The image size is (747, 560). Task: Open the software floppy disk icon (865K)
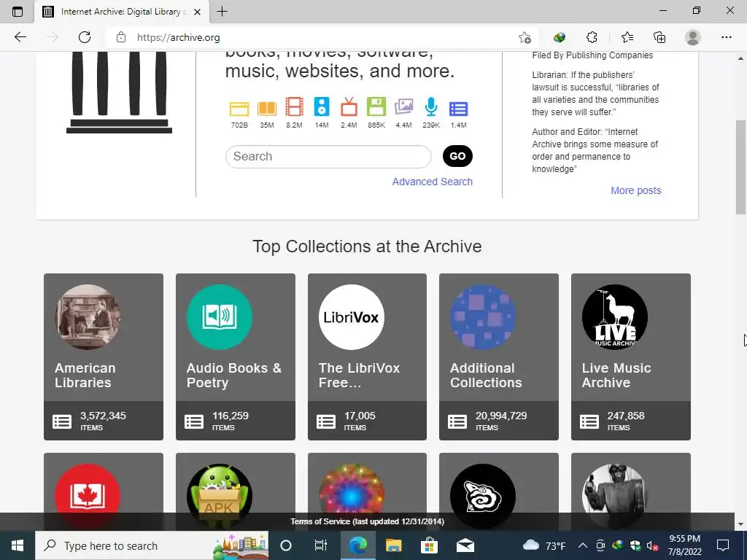point(376,106)
